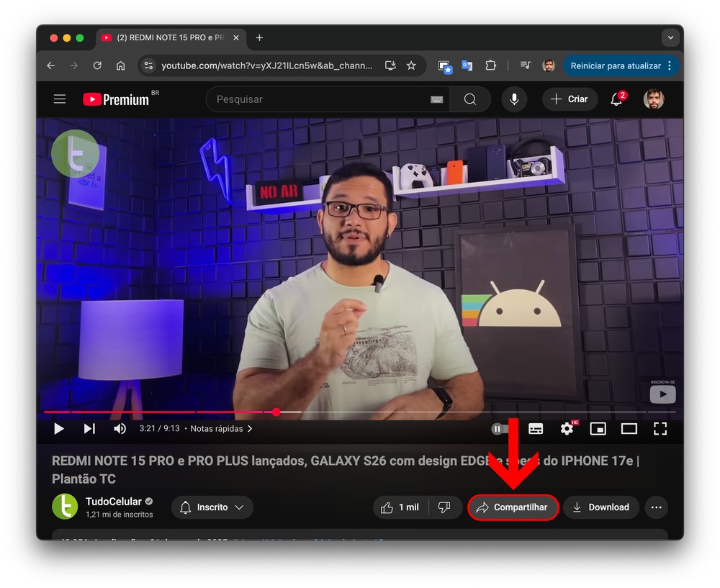Switch to miniplayer mode
The image size is (720, 588).
point(598,429)
